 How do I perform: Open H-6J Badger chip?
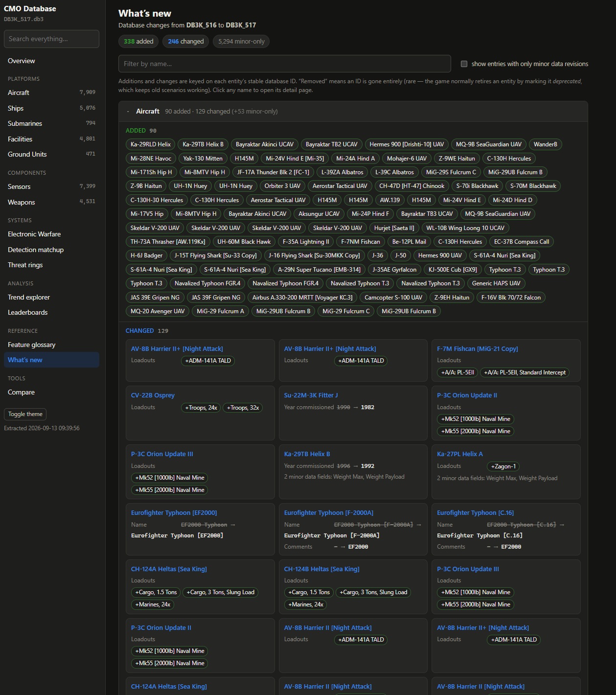point(146,255)
